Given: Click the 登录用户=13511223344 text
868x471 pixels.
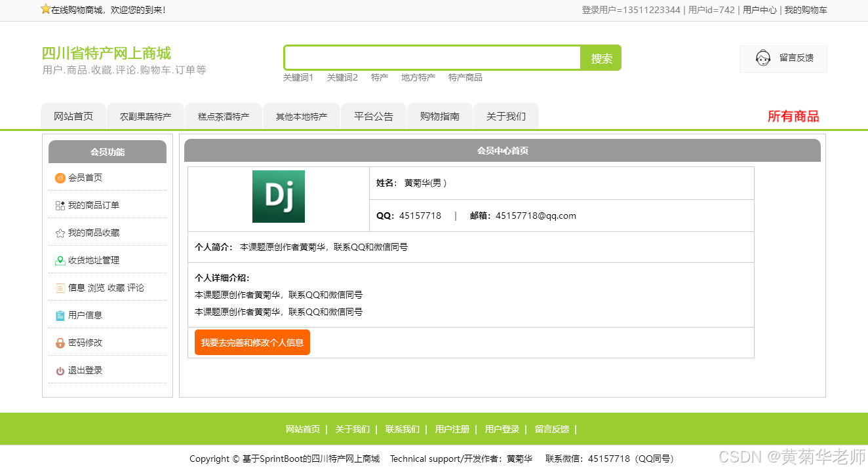Looking at the screenshot, I should [x=631, y=10].
